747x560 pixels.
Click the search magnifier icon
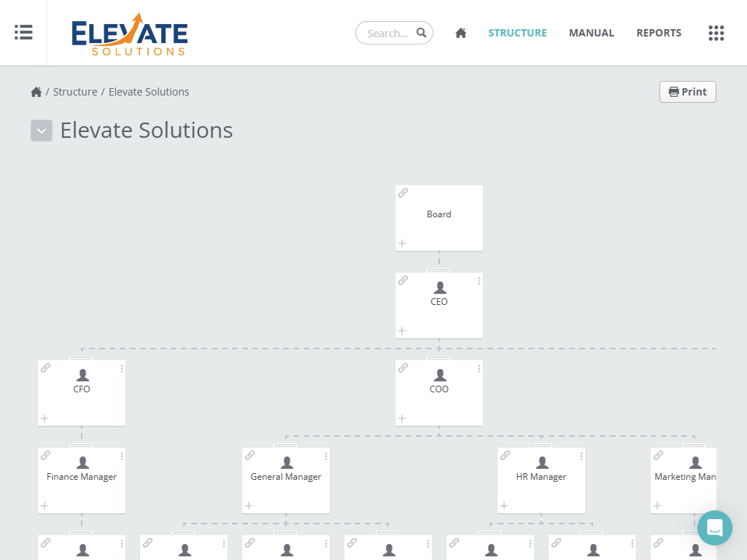421,33
